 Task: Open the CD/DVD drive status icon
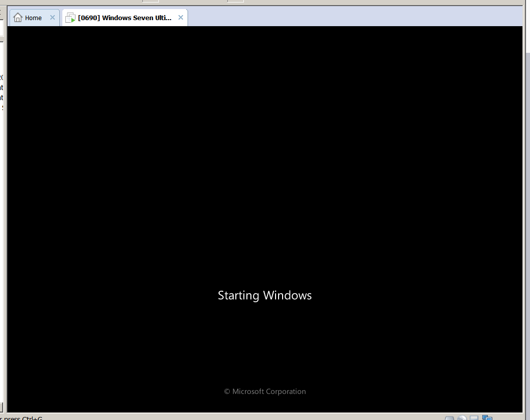coord(462,418)
